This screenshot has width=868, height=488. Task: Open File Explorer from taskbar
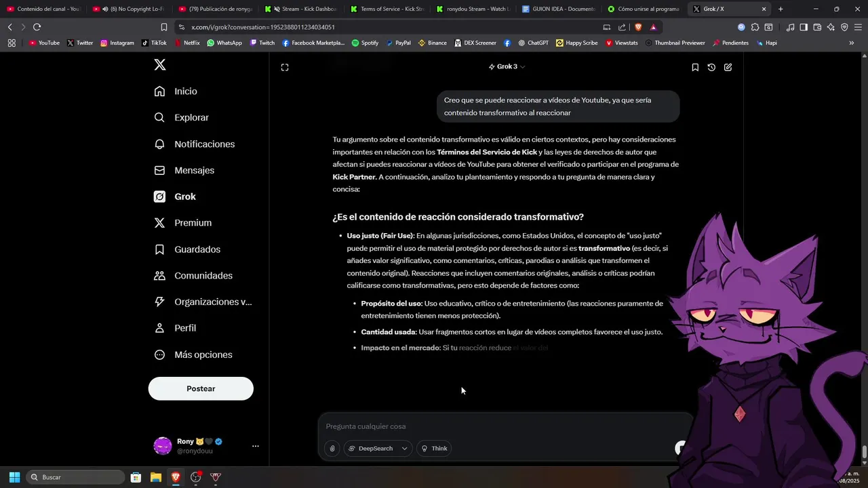(155, 477)
